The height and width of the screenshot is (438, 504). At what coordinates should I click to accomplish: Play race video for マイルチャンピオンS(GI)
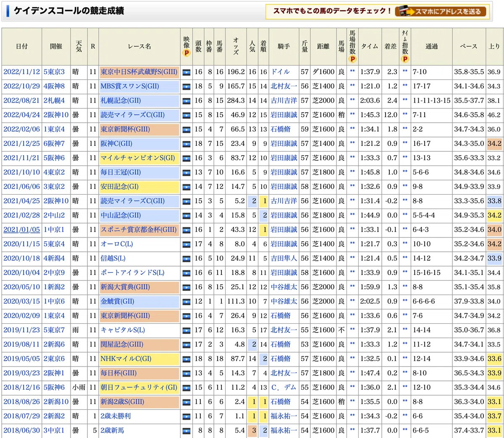pos(186,158)
